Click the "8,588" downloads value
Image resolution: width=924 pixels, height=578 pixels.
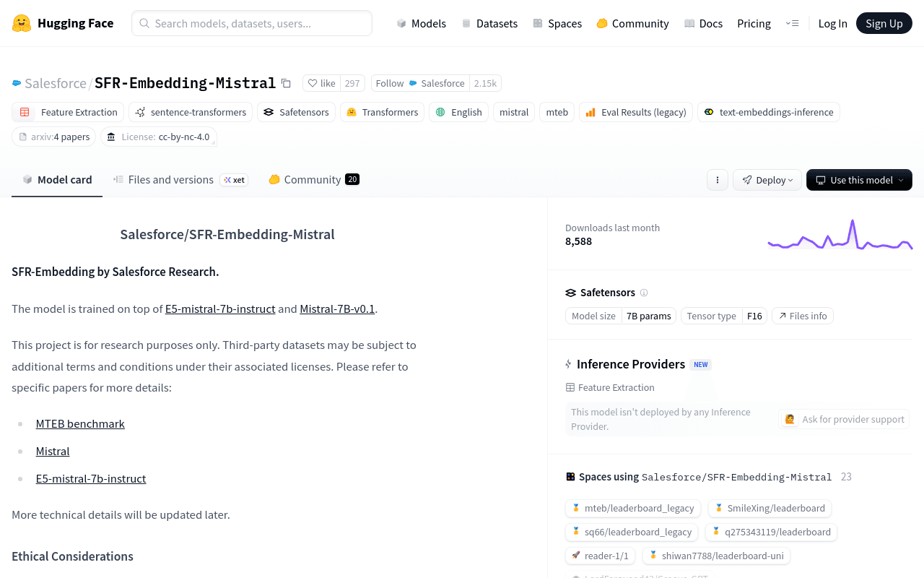click(578, 241)
